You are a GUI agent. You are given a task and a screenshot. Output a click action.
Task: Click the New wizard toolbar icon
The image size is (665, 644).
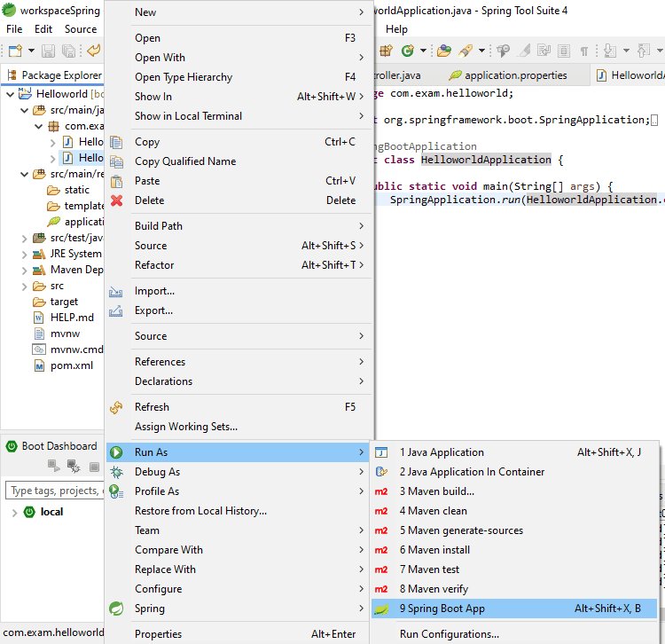(15, 51)
